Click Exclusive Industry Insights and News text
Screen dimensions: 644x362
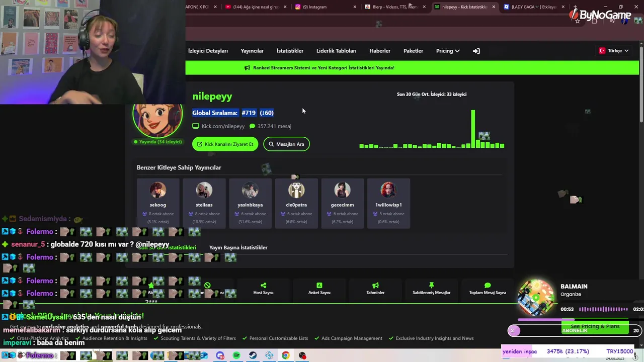(435, 338)
